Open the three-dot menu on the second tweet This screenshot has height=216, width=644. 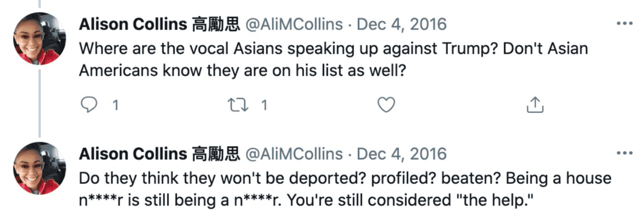pyautogui.click(x=624, y=153)
